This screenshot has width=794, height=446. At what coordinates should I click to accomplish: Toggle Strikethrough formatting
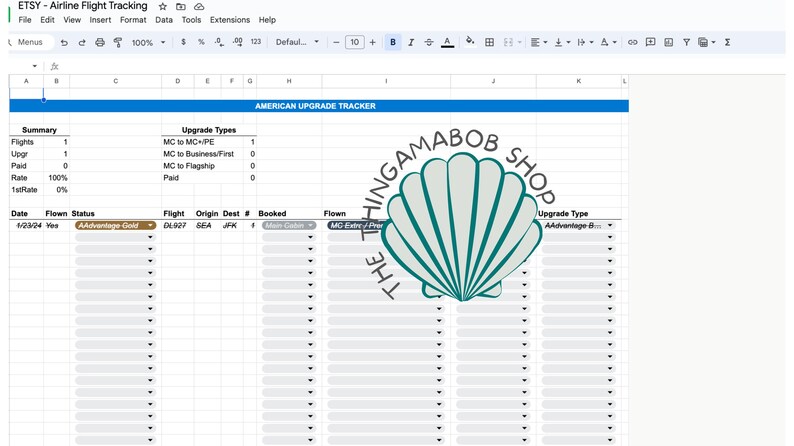pos(429,43)
